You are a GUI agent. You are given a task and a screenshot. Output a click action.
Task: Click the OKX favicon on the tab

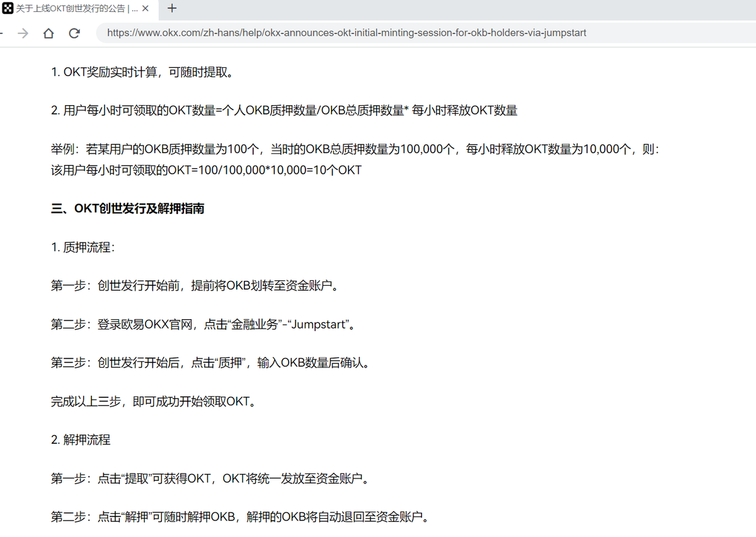[9, 9]
